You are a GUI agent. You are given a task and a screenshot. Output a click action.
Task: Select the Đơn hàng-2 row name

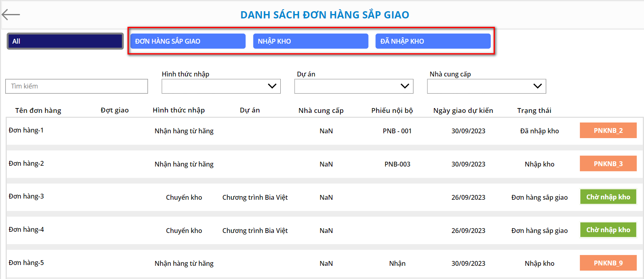pos(26,164)
